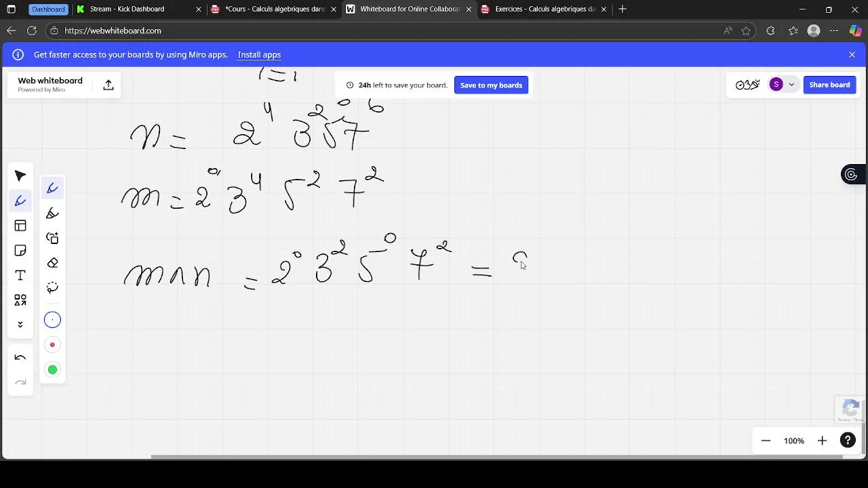This screenshot has height=488, width=868.
Task: Save to my boards
Action: point(491,85)
